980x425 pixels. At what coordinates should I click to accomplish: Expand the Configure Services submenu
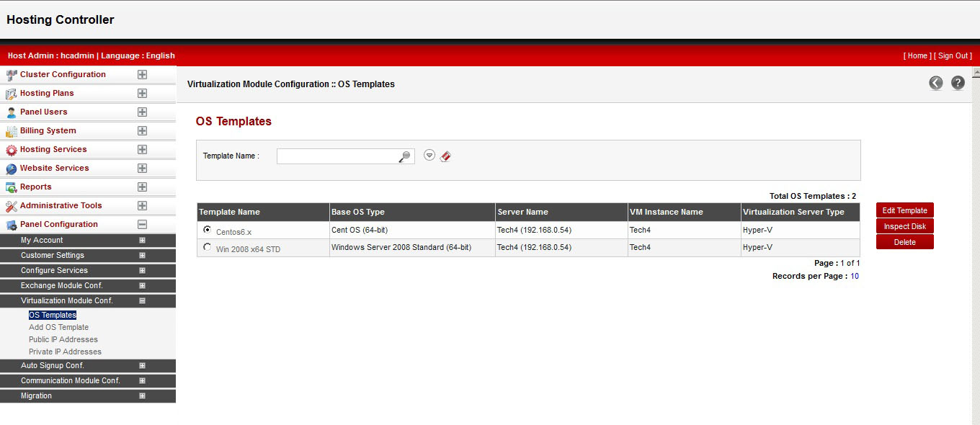(142, 270)
